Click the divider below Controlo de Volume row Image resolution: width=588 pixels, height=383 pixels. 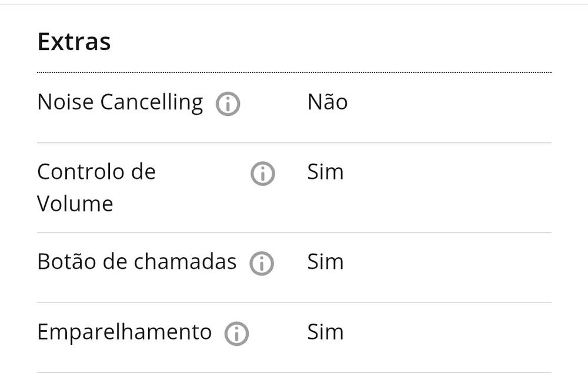294,232
